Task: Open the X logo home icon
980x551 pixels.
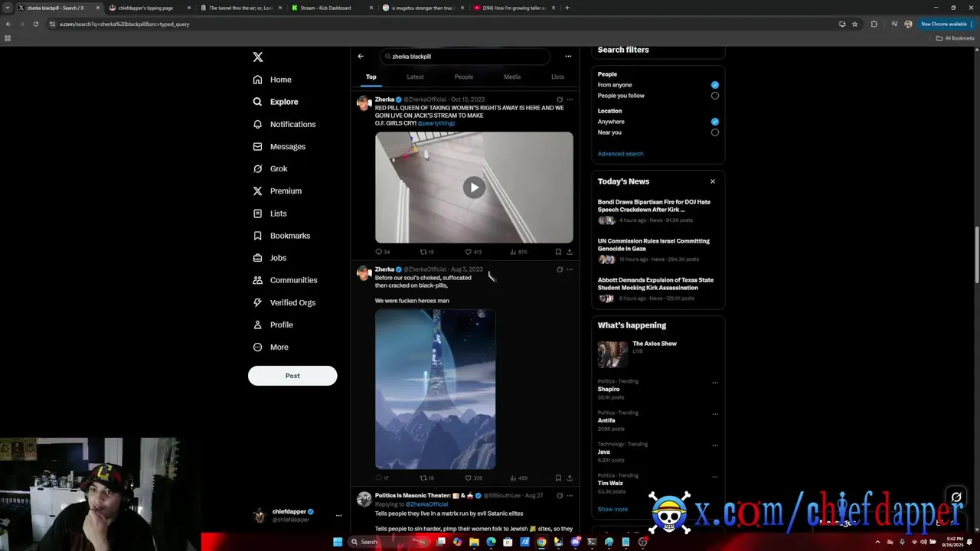Action: pos(258,57)
